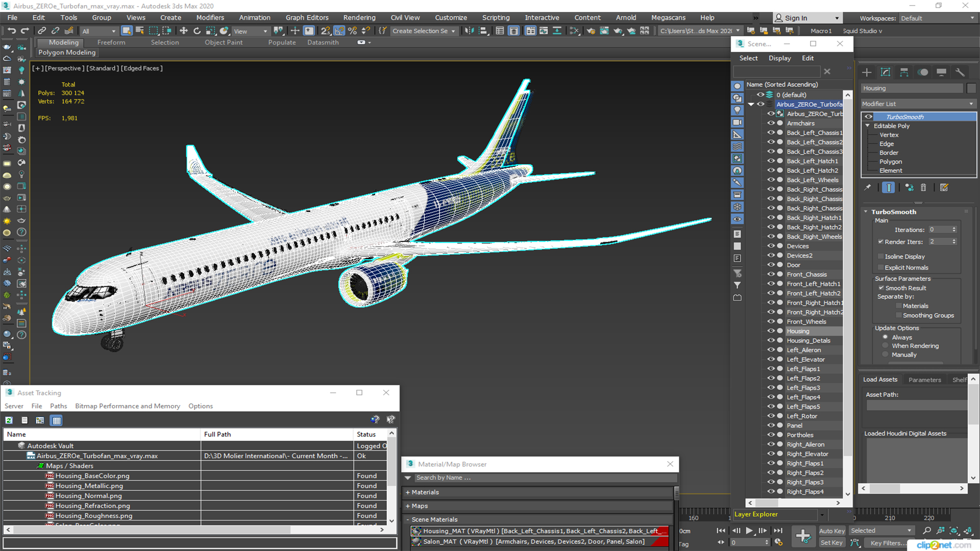Play the animation
The image size is (980, 551).
tap(749, 531)
